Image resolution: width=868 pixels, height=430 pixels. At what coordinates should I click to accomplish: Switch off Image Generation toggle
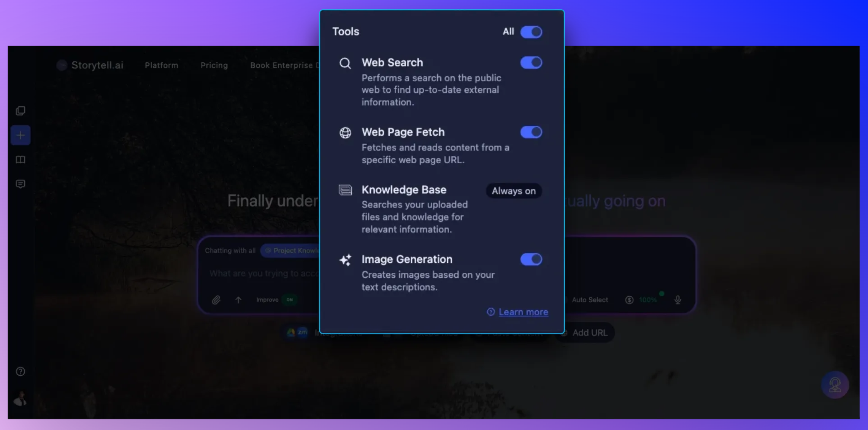(x=531, y=259)
